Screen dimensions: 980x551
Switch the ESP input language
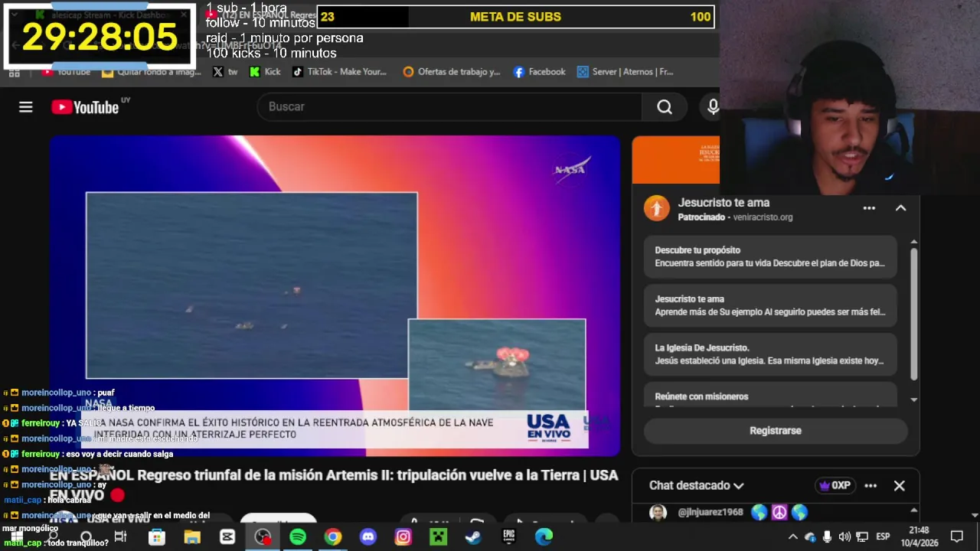click(883, 537)
